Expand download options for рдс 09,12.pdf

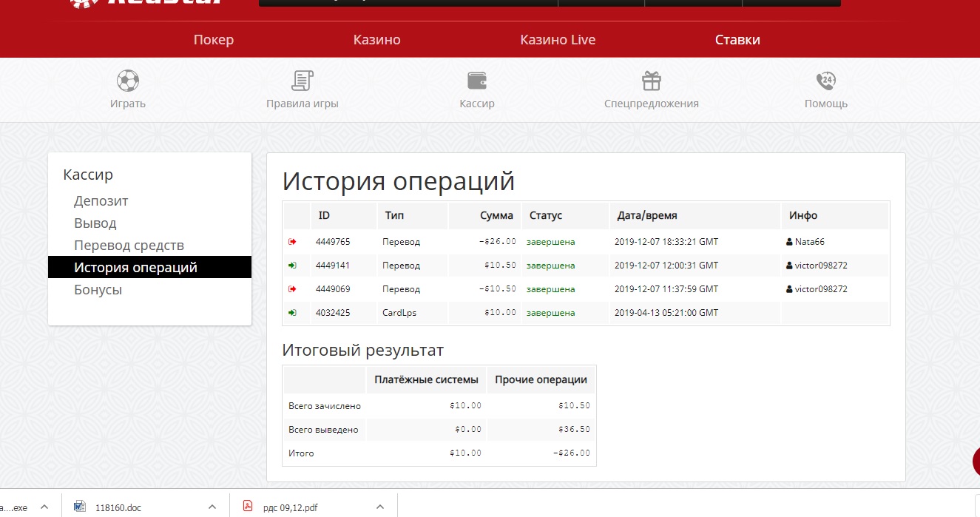[380, 507]
